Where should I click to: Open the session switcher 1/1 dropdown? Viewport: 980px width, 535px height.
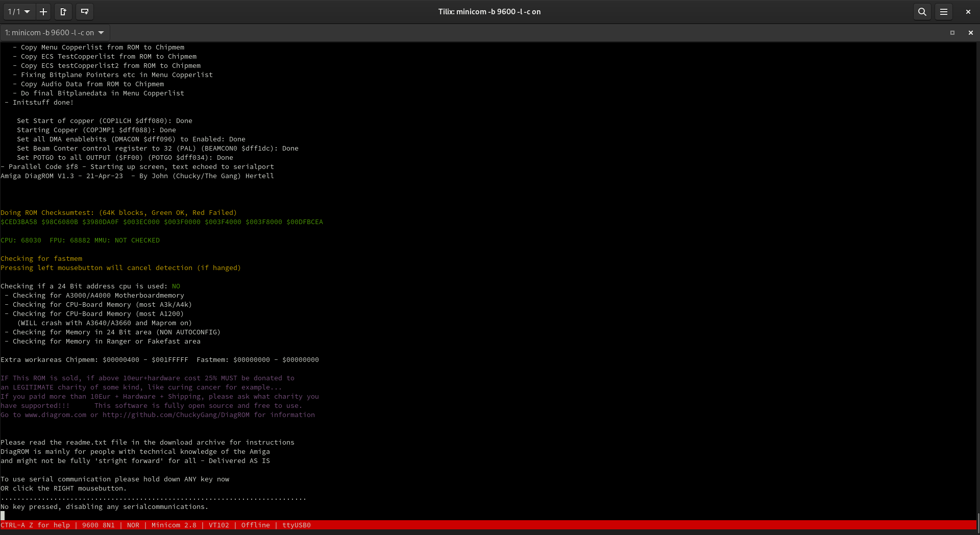coord(19,12)
